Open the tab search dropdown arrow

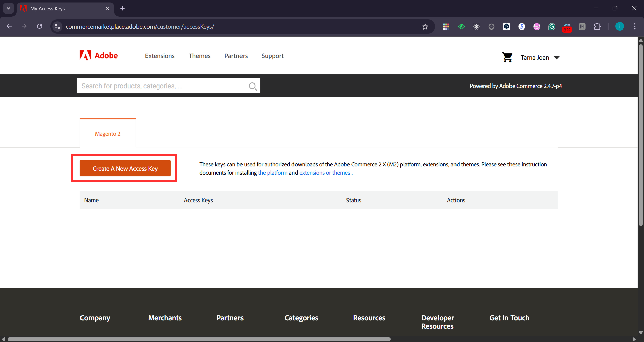(x=8, y=8)
